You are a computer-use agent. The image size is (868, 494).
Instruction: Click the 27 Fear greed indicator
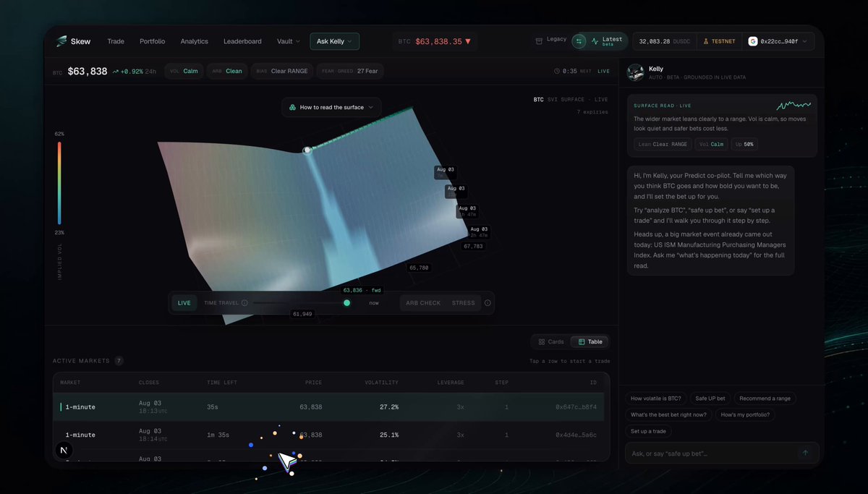[350, 72]
